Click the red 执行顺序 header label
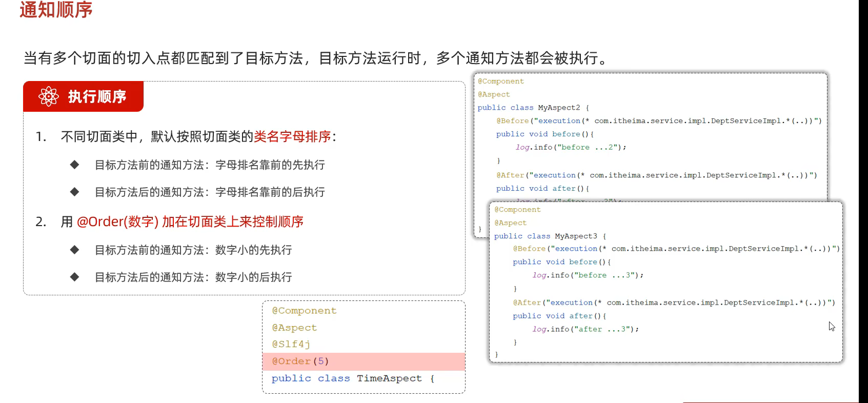The width and height of the screenshot is (868, 403). [x=97, y=96]
